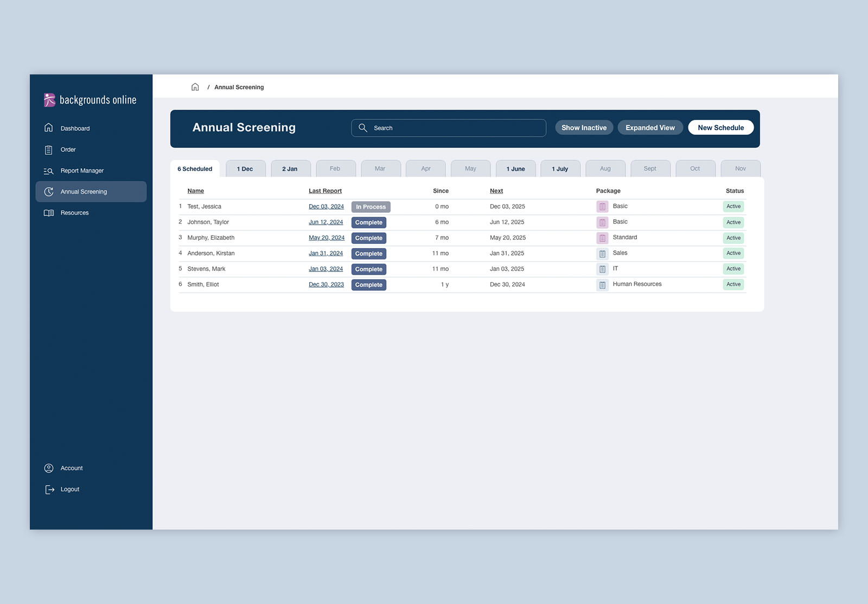Click the Resources book icon
This screenshot has width=868, height=604.
(49, 213)
